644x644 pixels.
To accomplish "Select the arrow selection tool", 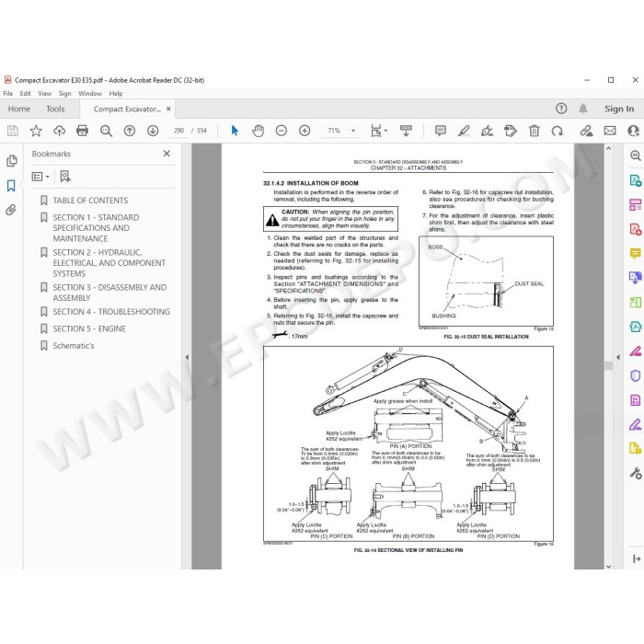I will [235, 131].
